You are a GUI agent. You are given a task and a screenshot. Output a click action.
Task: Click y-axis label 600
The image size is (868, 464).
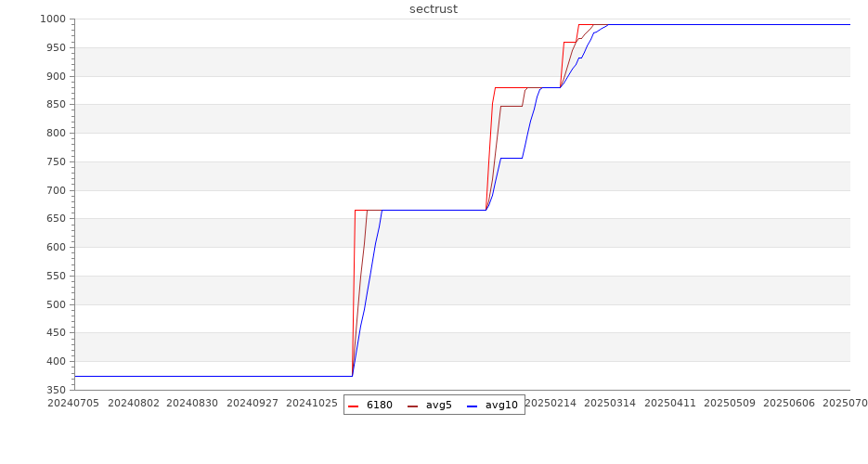point(56,247)
